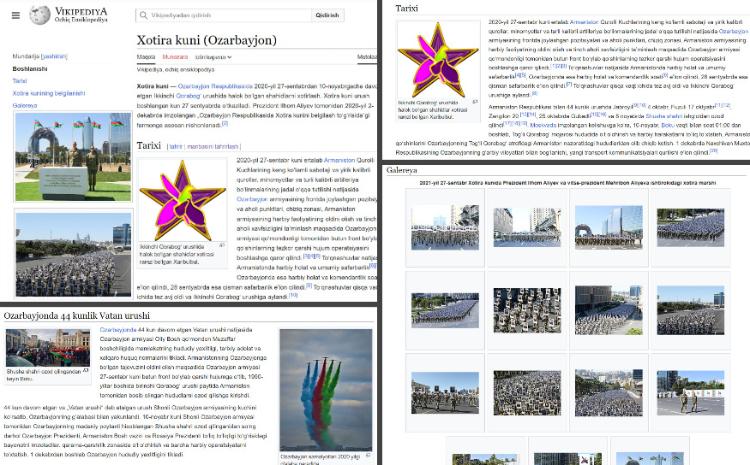
Task: Open Shusha shahri celebration photo thumbnail
Action: tap(48, 348)
